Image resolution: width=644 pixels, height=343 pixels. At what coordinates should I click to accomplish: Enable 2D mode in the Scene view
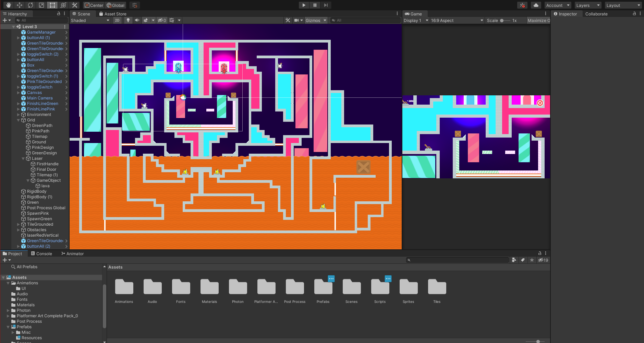point(117,20)
